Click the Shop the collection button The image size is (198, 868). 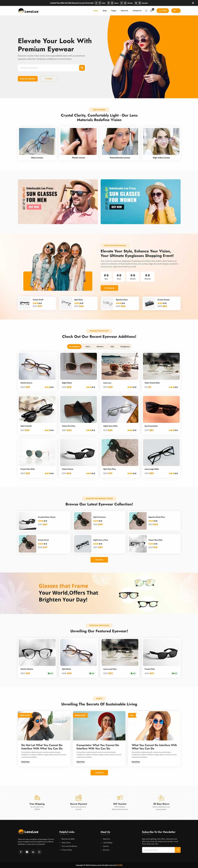click(x=28, y=78)
